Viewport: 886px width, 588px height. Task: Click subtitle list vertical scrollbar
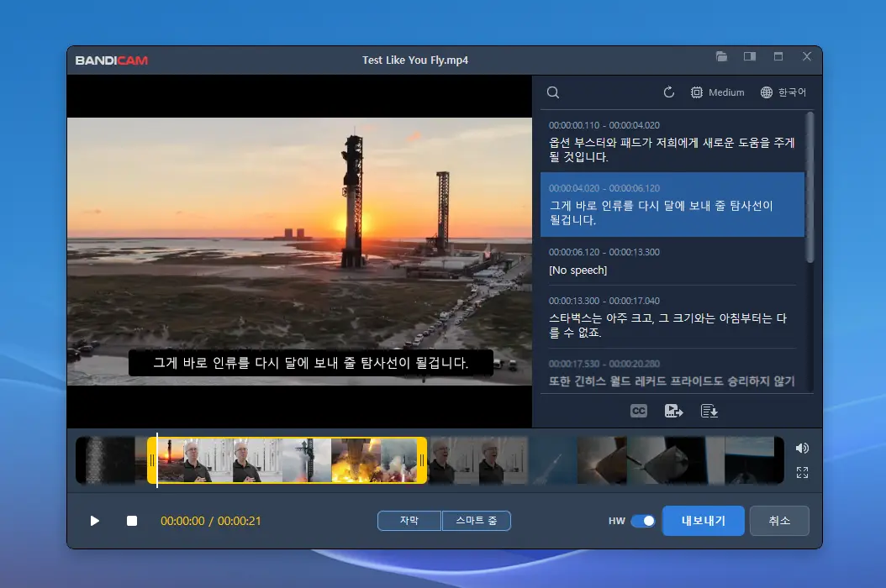click(x=810, y=187)
